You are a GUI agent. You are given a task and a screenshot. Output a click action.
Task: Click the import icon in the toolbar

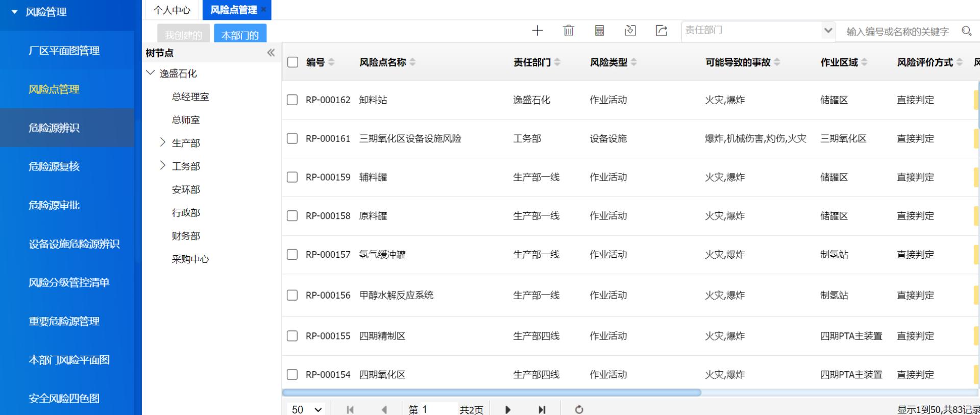tap(630, 31)
